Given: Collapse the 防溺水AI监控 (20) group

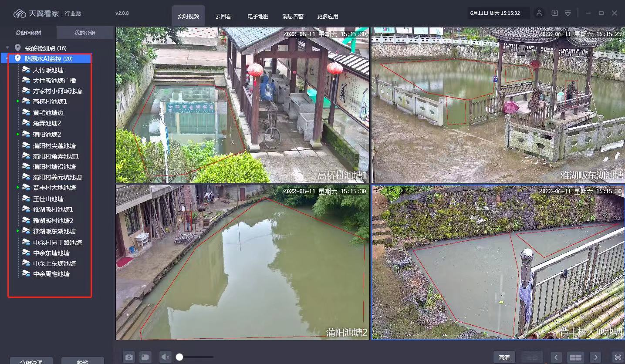Looking at the screenshot, I should [7, 58].
